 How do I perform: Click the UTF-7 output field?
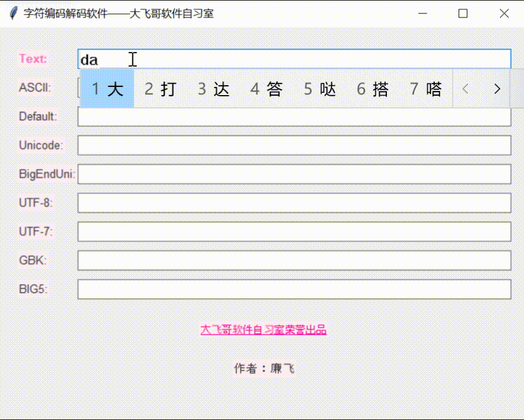click(x=294, y=232)
